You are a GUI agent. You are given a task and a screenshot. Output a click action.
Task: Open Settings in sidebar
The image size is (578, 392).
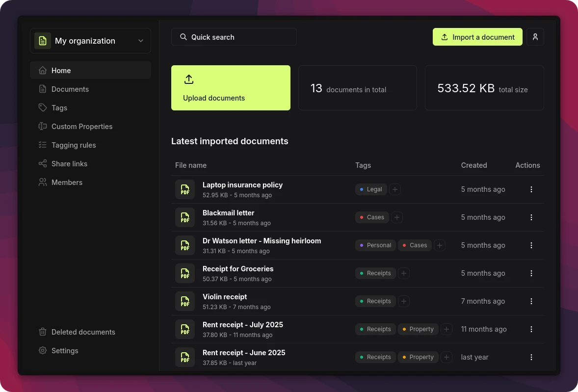(90, 351)
